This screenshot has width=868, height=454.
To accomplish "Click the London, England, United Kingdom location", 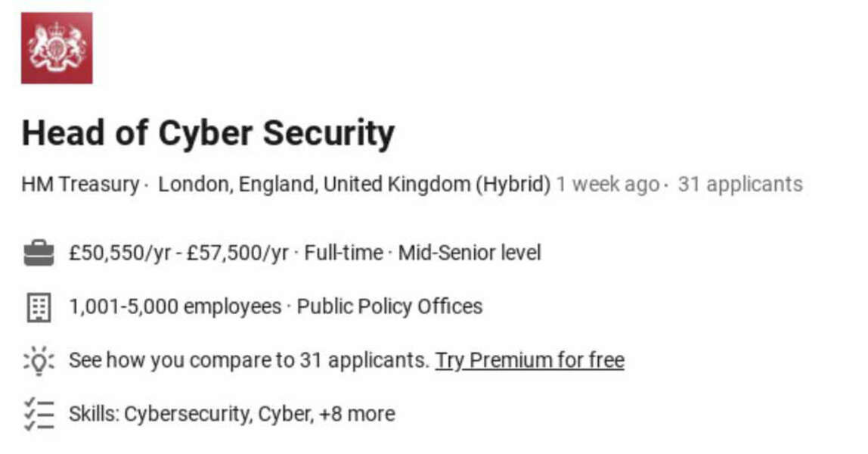I will click(x=313, y=185).
